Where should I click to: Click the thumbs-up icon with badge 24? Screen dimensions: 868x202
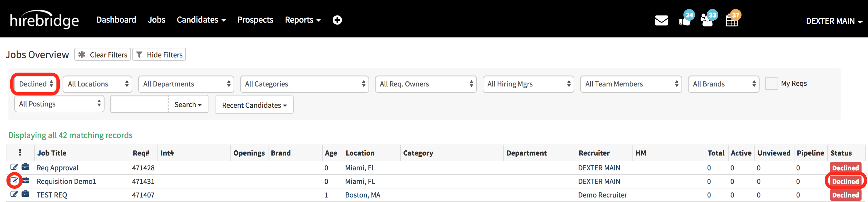point(685,21)
